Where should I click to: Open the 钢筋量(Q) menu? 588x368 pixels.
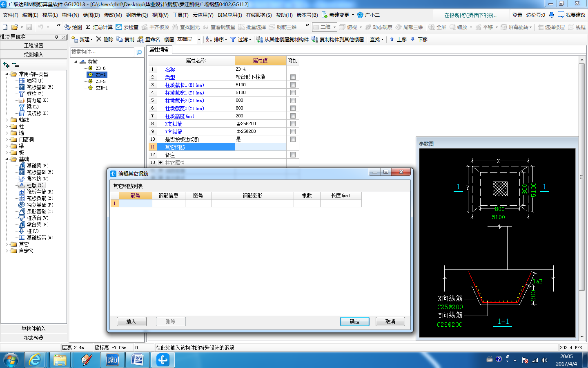[x=137, y=15]
